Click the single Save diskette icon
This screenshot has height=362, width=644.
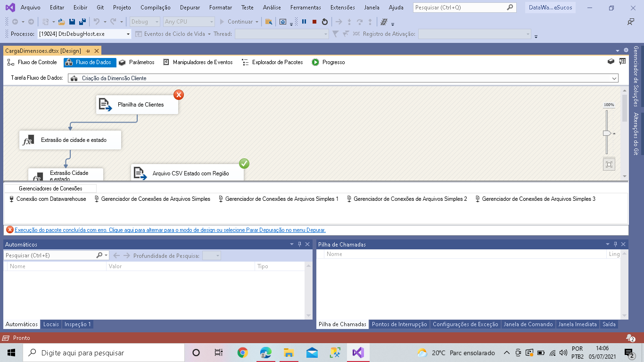point(72,22)
